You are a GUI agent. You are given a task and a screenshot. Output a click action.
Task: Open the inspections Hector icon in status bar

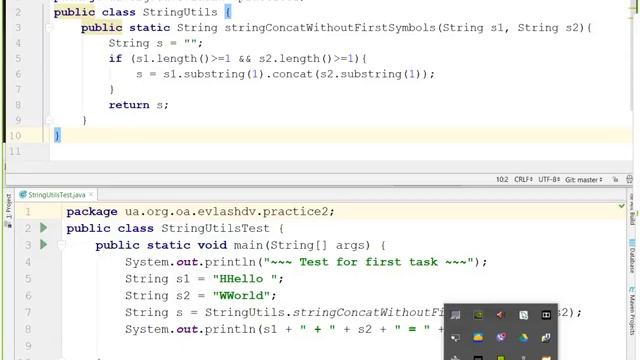(629, 180)
